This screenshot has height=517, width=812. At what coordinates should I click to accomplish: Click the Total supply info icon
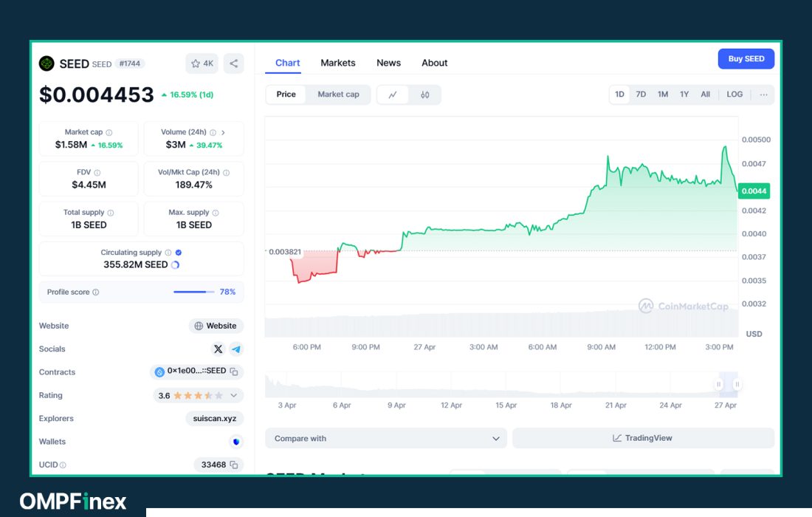[110, 213]
